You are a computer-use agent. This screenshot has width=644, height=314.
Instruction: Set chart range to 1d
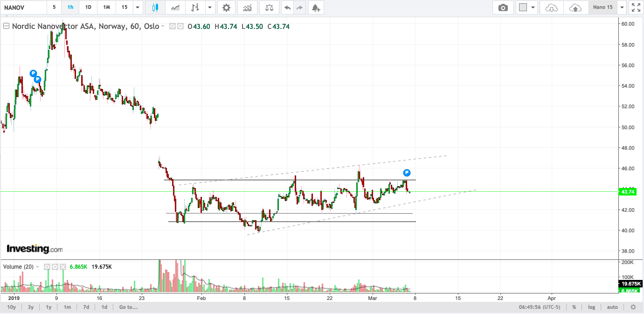click(104, 307)
